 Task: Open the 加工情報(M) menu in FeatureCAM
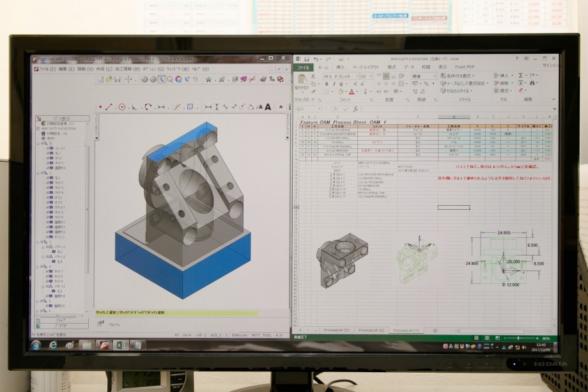[x=127, y=69]
